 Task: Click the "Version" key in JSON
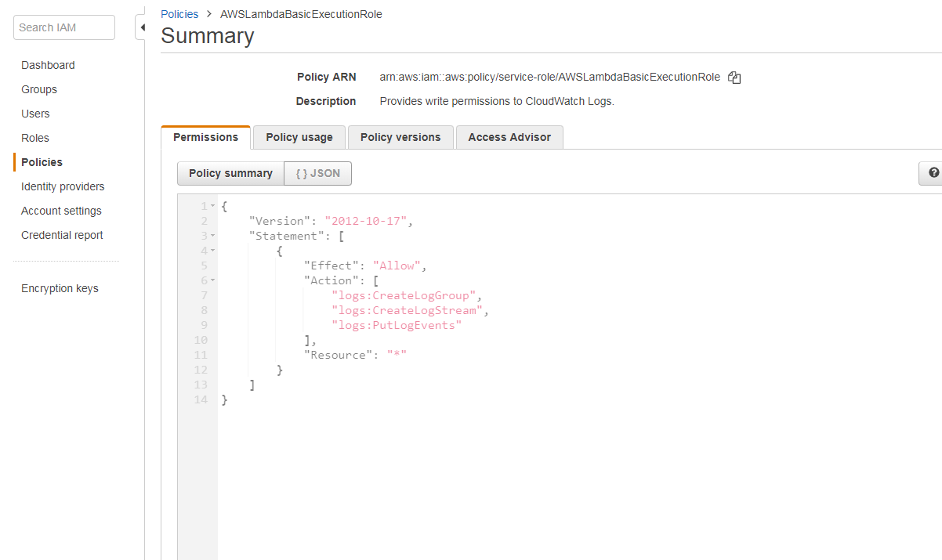pos(280,221)
